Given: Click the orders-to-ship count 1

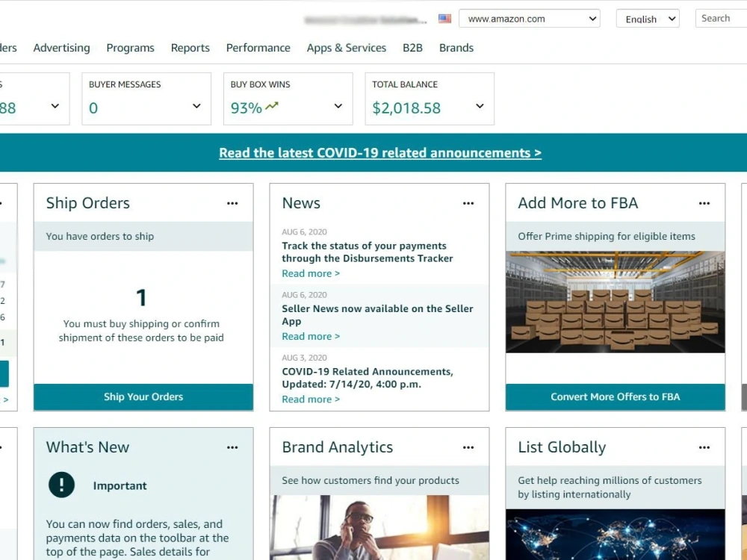Looking at the screenshot, I should (x=141, y=298).
